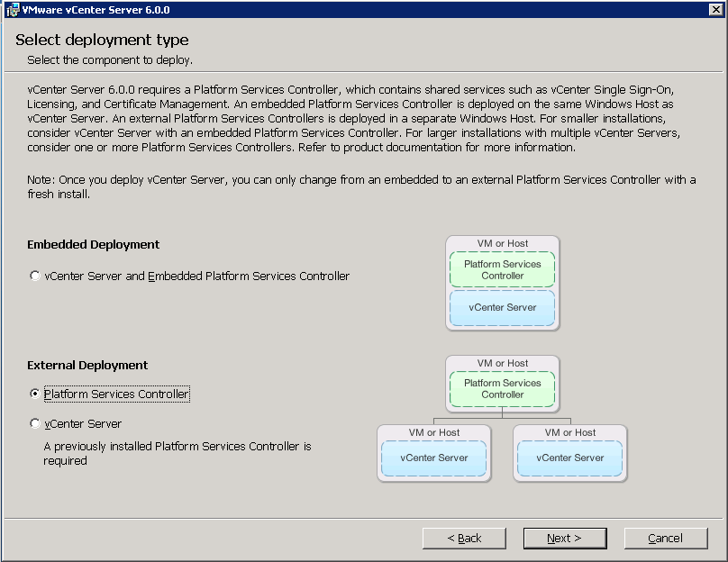Select the external vCenter Server radio option
728x562 pixels.
(35, 423)
